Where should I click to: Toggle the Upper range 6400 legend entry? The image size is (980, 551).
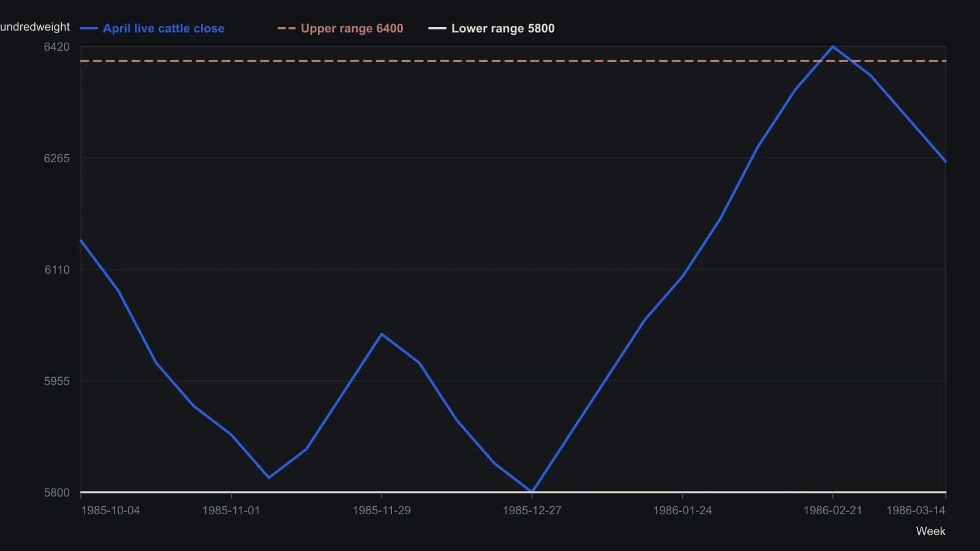point(341,28)
